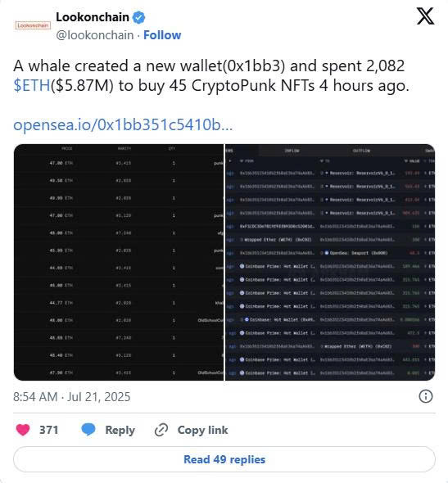This screenshot has height=483, width=448.
Task: Click the Reply label
Action: [120, 430]
